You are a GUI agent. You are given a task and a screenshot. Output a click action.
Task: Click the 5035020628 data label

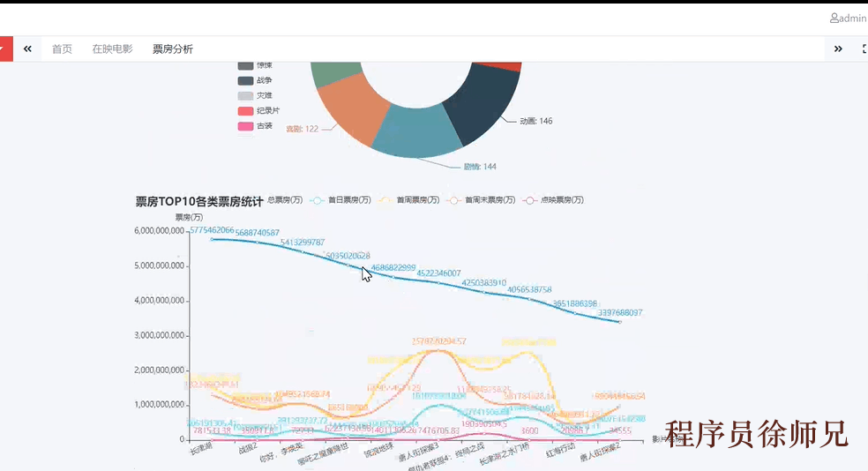pyautogui.click(x=348, y=255)
